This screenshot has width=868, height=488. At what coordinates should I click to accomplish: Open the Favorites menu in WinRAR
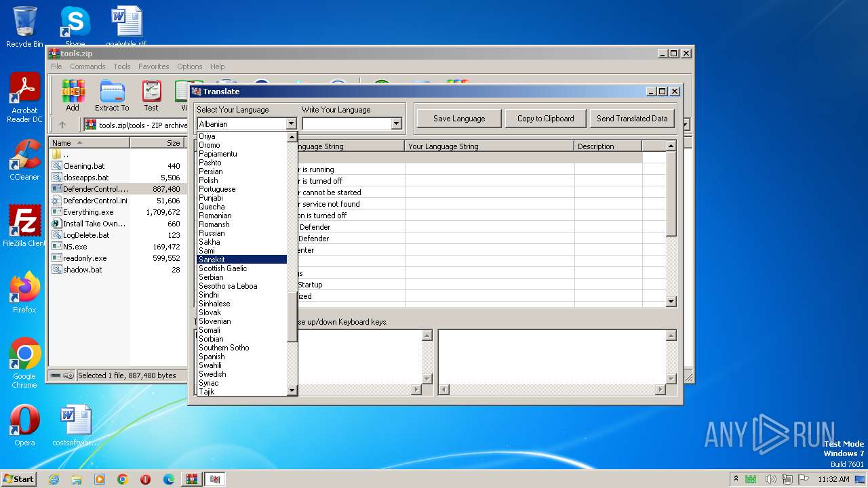(x=154, y=66)
